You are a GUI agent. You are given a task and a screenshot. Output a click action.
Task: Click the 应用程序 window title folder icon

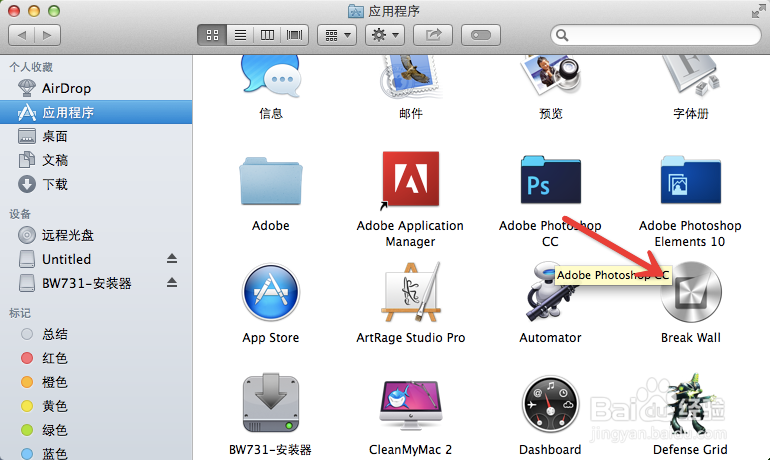pos(356,11)
